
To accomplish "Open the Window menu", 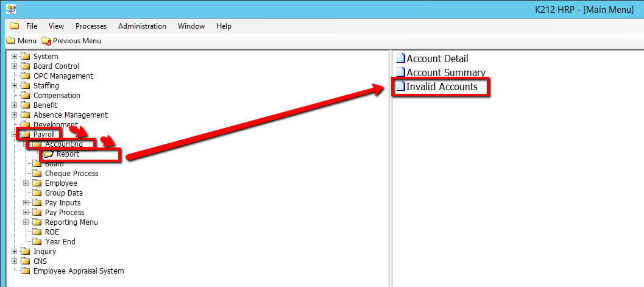I will click(x=191, y=26).
